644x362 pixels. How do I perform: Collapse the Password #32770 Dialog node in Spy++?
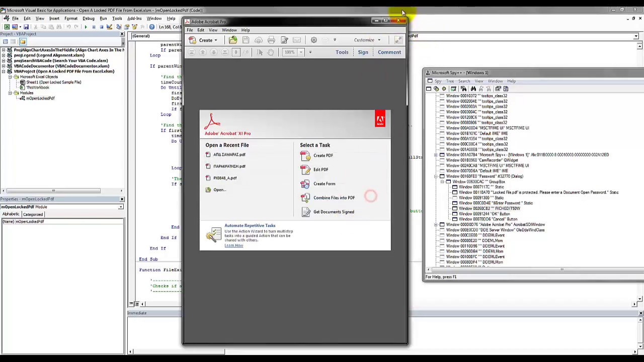point(436,176)
